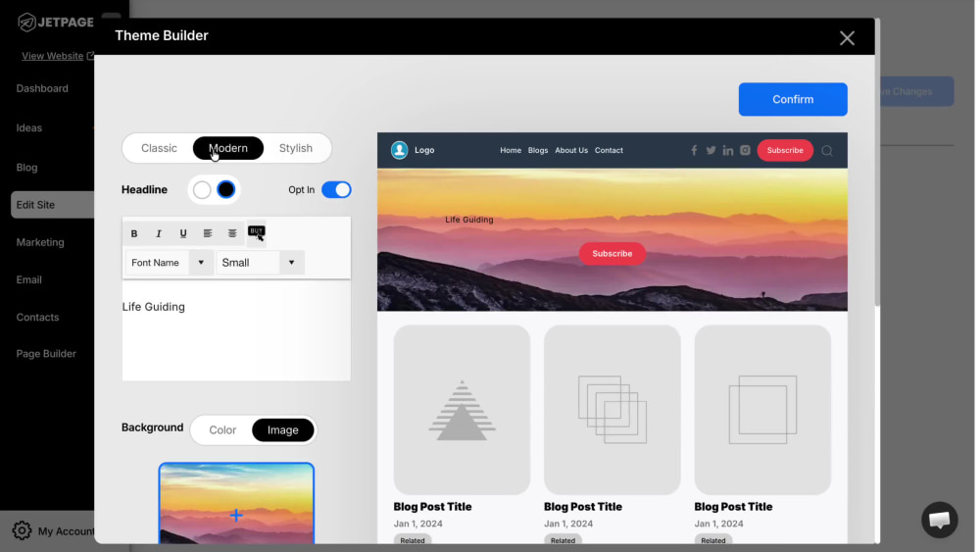Click Subscribe button in preview header
Viewport: 980px width, 552px height.
pos(785,150)
